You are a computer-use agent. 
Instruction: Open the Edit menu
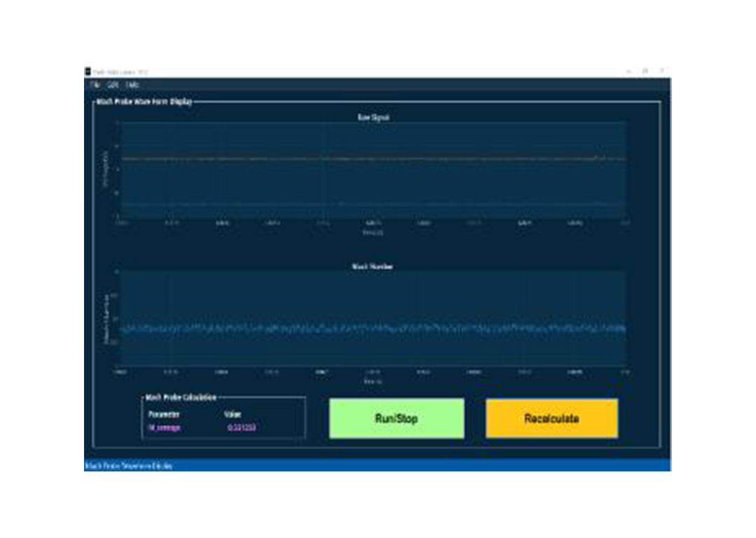113,84
